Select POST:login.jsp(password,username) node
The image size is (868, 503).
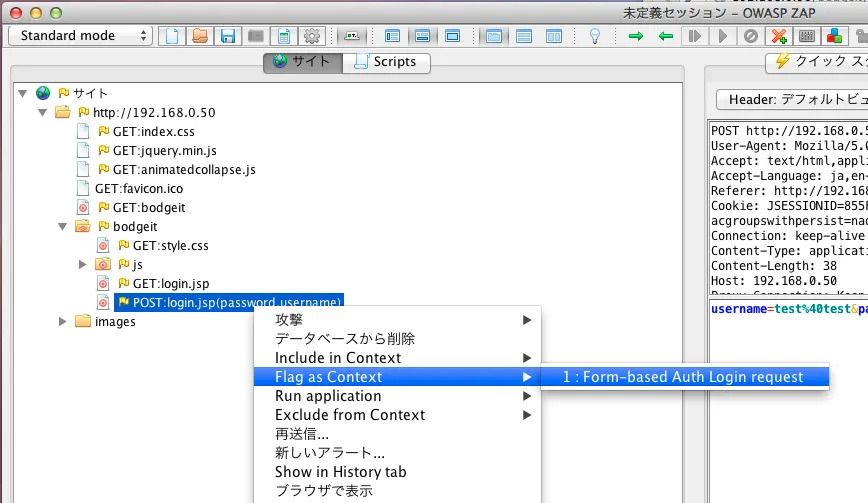pos(229,303)
